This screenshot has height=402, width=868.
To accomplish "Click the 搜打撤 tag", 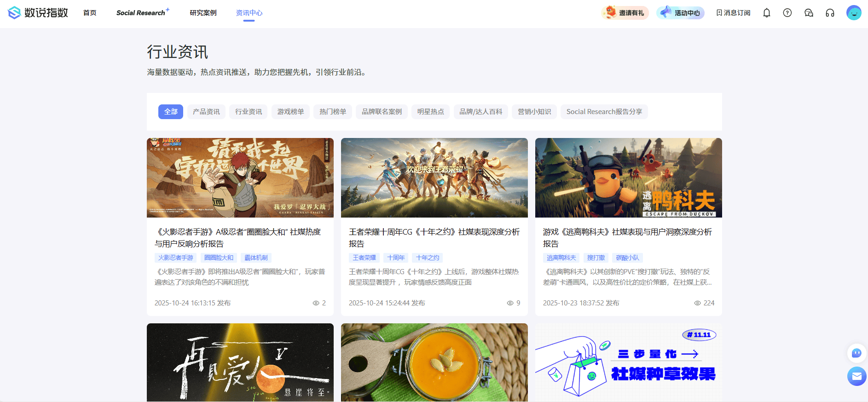I will pos(596,258).
